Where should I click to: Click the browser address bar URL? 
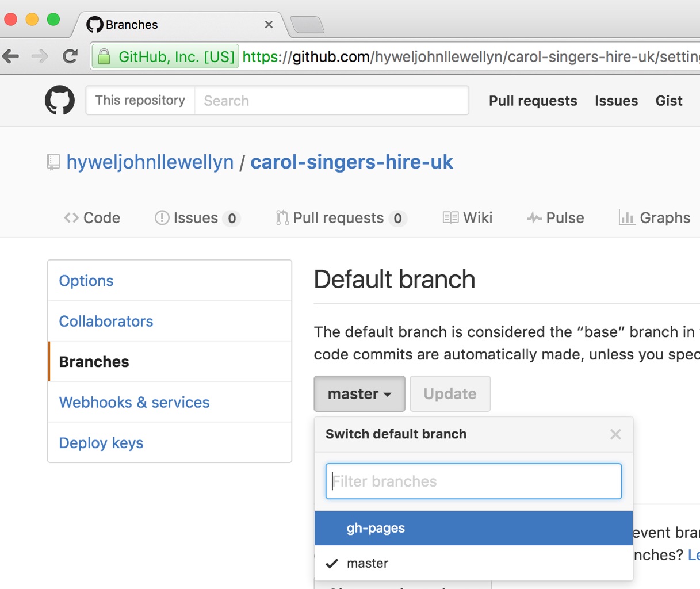pyautogui.click(x=471, y=57)
